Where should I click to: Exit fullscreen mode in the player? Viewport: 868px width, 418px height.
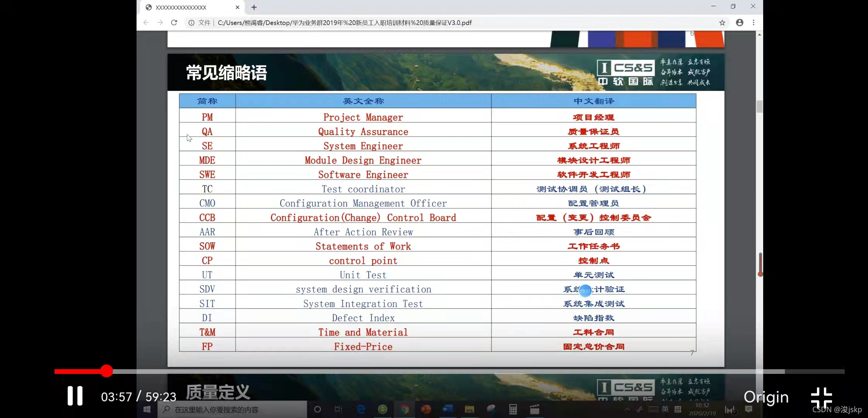[x=821, y=397]
